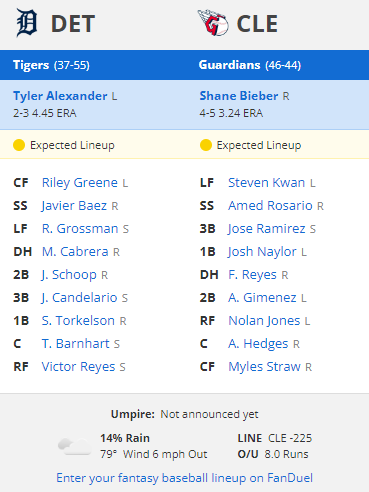Screen dimensions: 369x492
Task: Click the DET team abbreviation header
Action: 73,24
